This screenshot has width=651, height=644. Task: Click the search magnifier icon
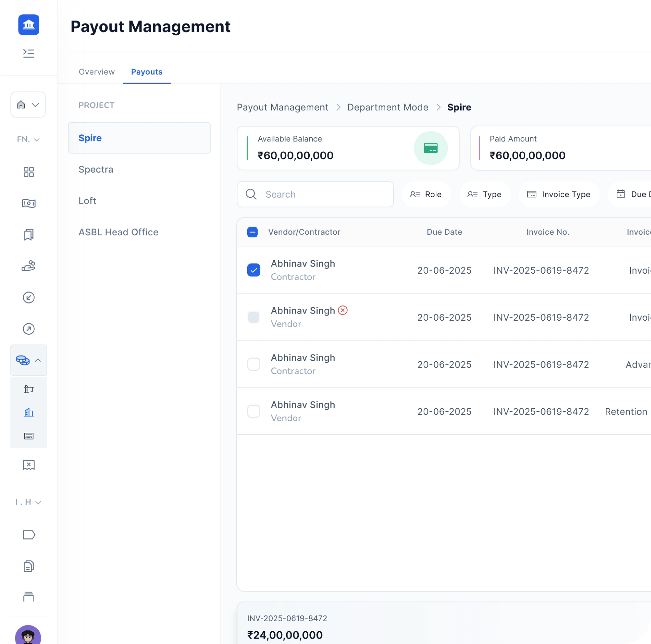click(251, 194)
